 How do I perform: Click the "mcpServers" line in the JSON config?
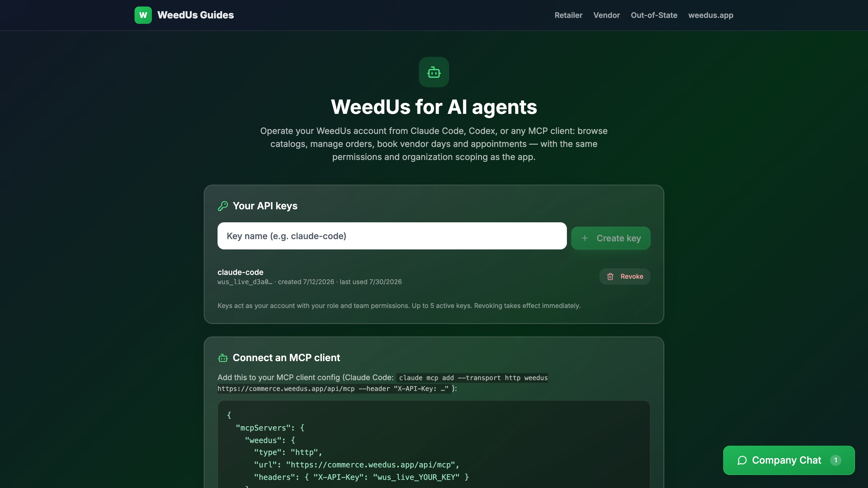click(x=270, y=428)
